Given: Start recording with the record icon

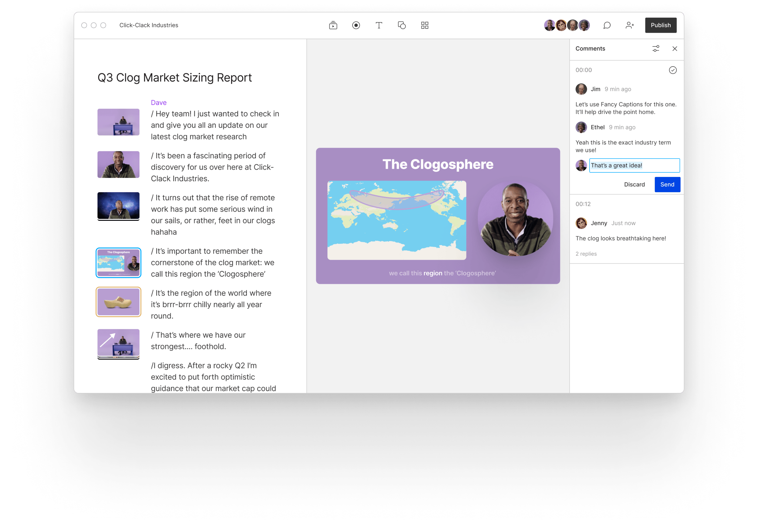Looking at the screenshot, I should tap(356, 25).
